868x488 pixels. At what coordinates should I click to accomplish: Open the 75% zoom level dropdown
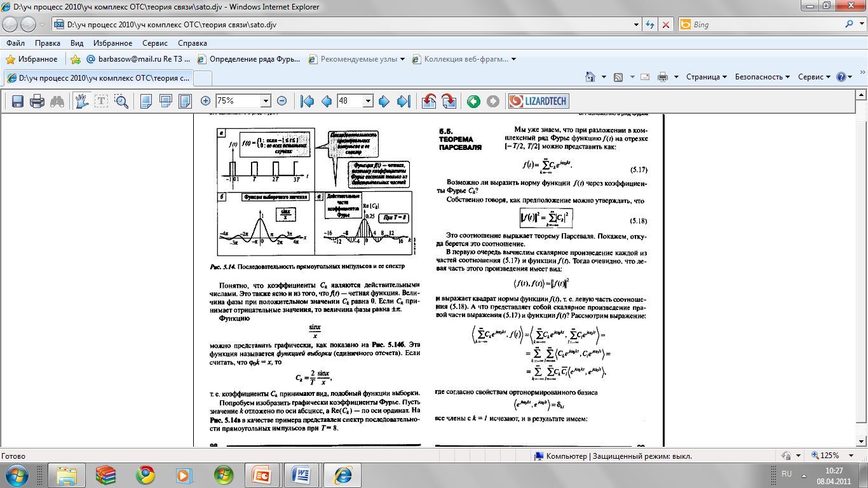[x=266, y=101]
